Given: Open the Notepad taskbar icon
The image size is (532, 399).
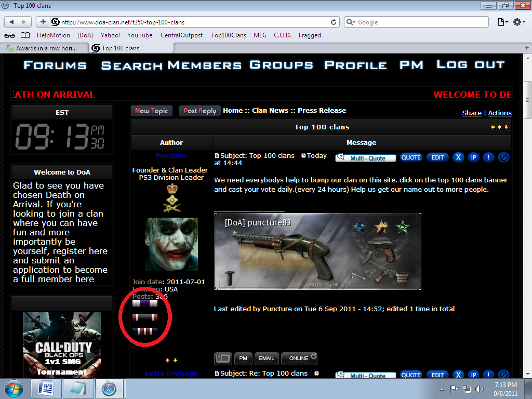Looking at the screenshot, I should [78, 389].
